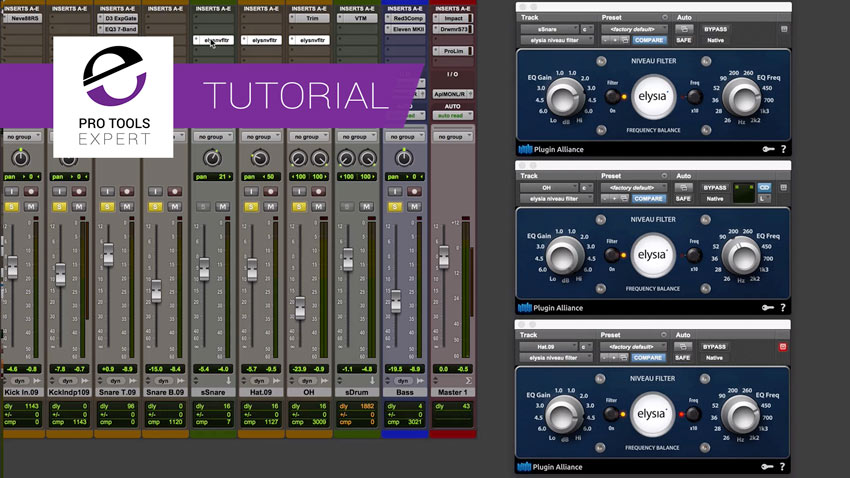
Task: Click the left pan knob on OH track
Action: point(298,158)
